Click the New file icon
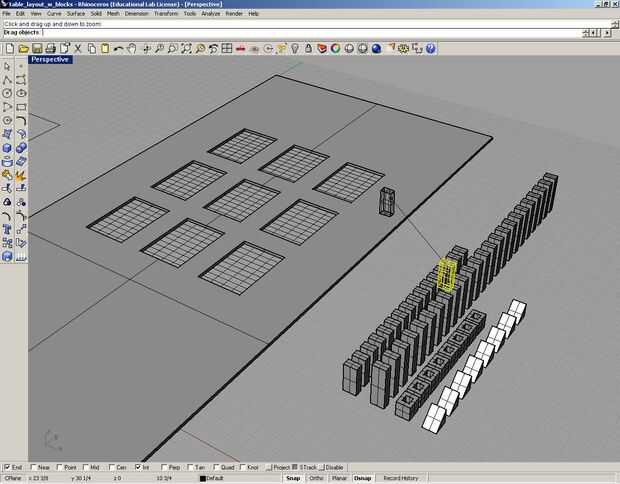The height and width of the screenshot is (484, 620). pyautogui.click(x=10, y=49)
